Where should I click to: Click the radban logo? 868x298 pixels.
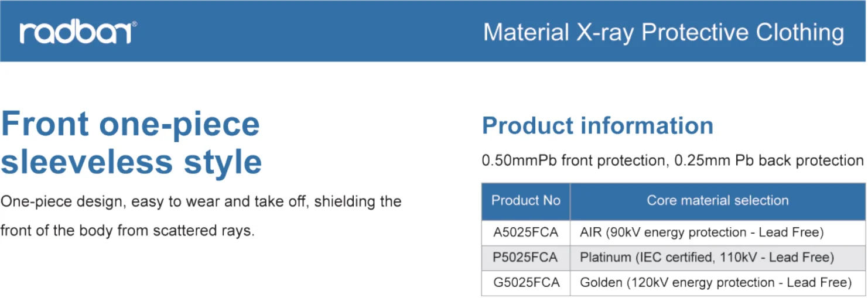(x=76, y=33)
